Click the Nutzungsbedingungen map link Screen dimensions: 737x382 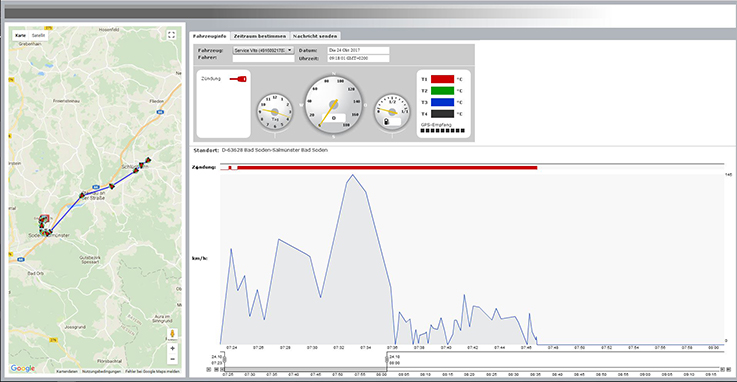point(103,371)
